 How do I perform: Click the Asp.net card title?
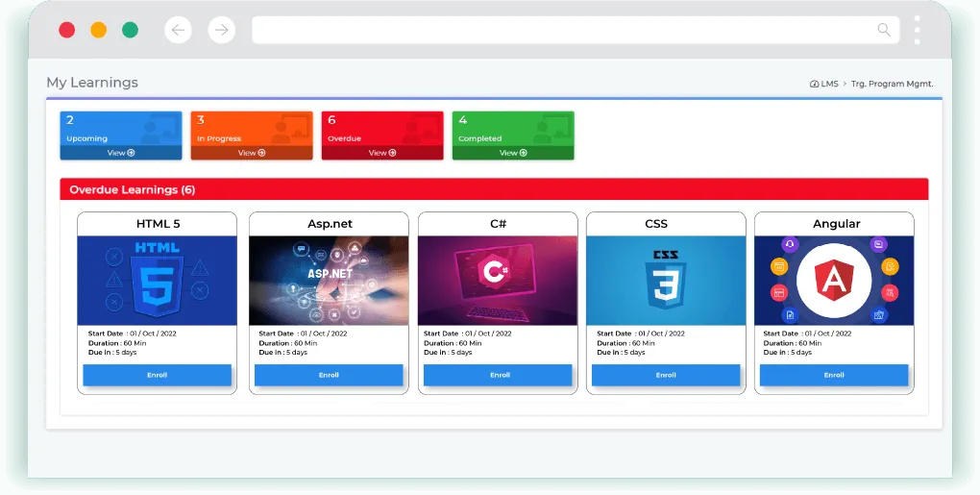(330, 224)
